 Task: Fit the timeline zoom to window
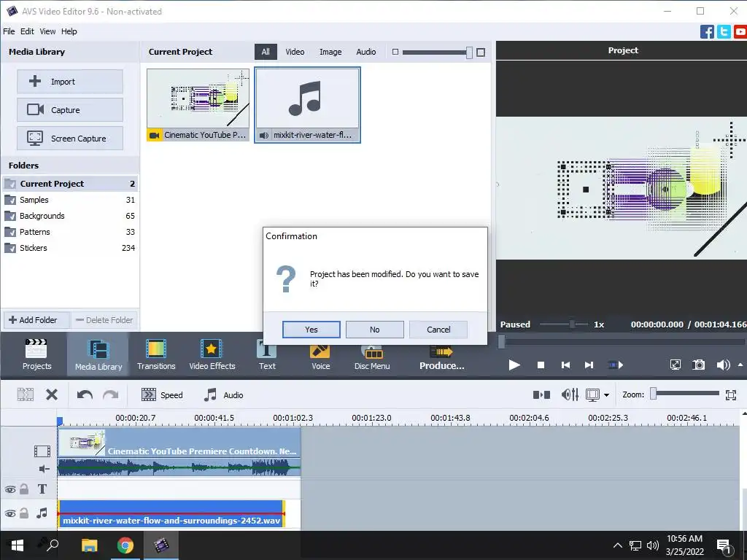731,394
